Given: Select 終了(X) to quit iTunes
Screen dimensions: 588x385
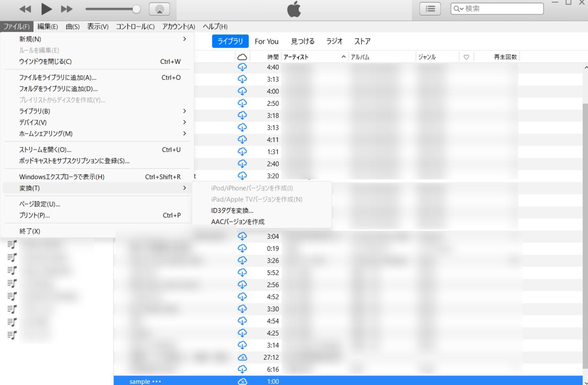Looking at the screenshot, I should click(97, 231).
